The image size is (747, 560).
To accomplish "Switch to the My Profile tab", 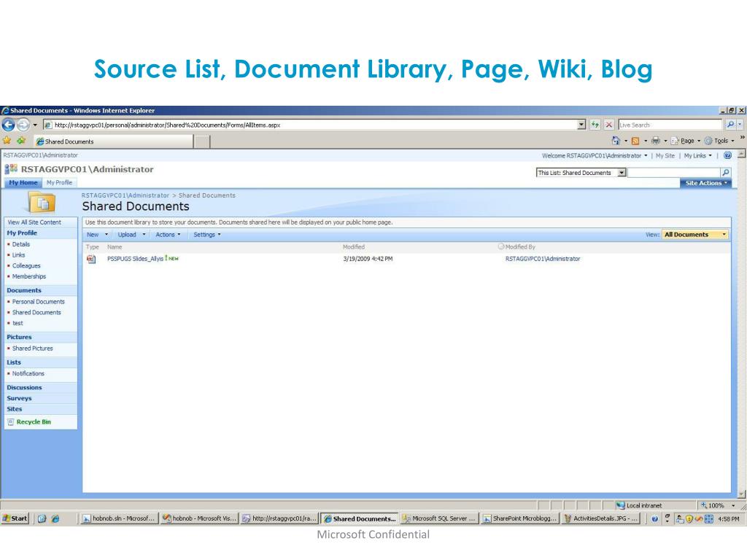I will click(x=59, y=183).
